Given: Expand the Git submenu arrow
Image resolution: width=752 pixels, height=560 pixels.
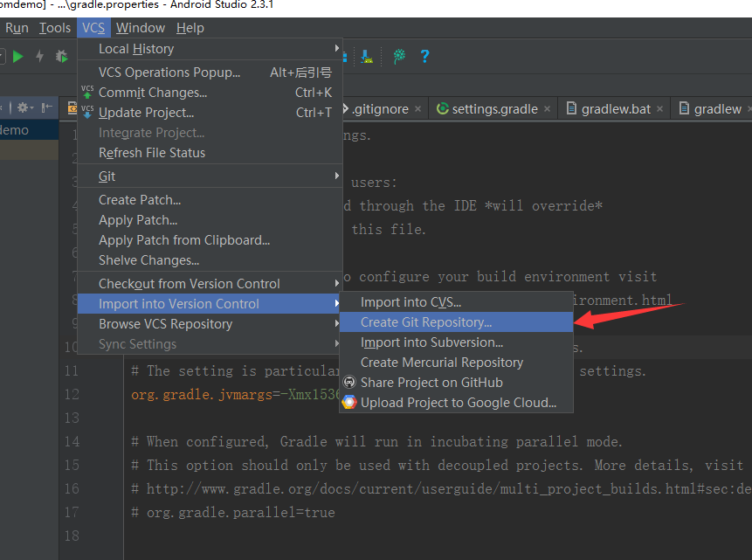Looking at the screenshot, I should tap(336, 176).
